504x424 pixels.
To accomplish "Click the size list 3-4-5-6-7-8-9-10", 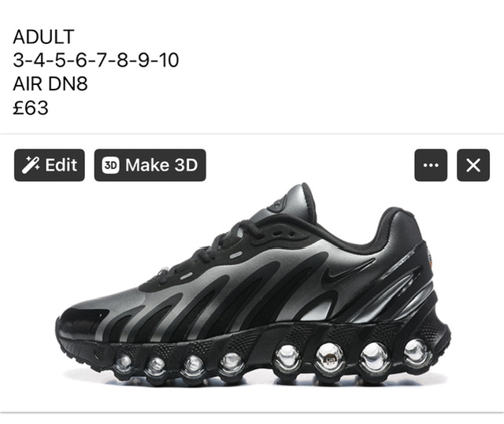I will pos(96,61).
